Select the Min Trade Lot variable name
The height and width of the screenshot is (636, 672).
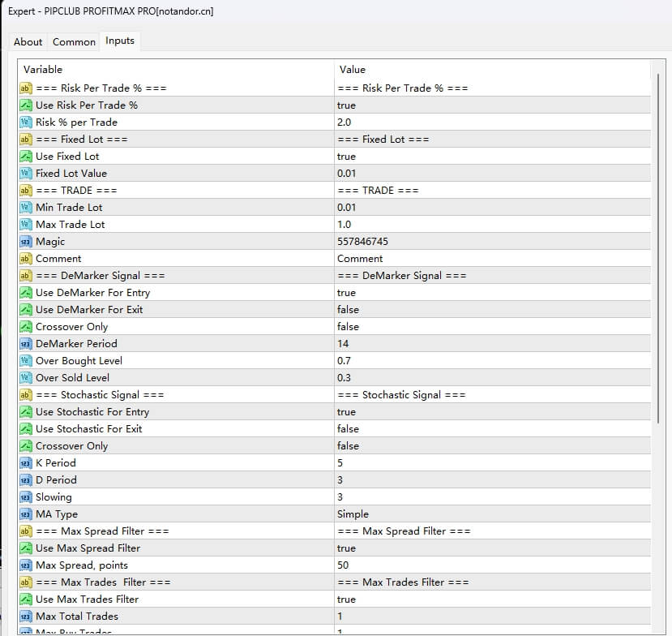point(69,208)
